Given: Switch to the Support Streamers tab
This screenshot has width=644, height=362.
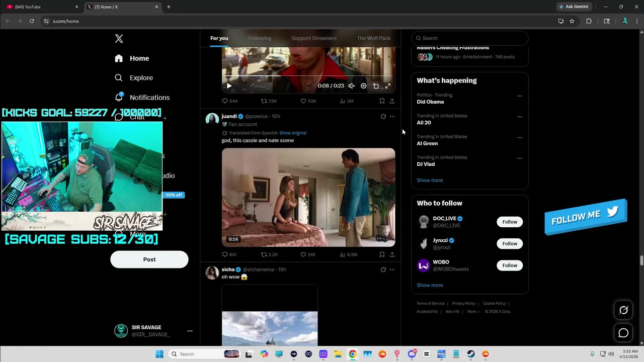Looking at the screenshot, I should (314, 38).
